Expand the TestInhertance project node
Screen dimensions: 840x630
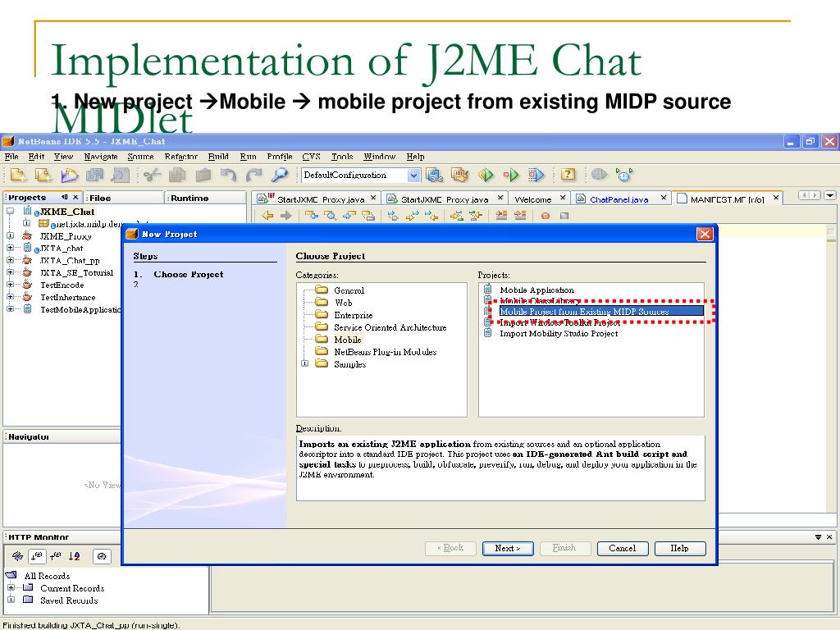coord(10,297)
